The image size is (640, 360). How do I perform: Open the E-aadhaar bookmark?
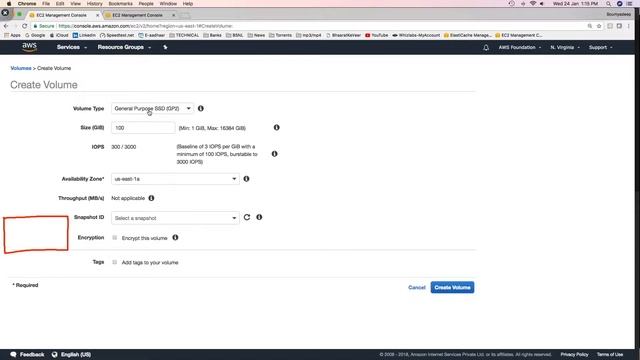(151, 36)
